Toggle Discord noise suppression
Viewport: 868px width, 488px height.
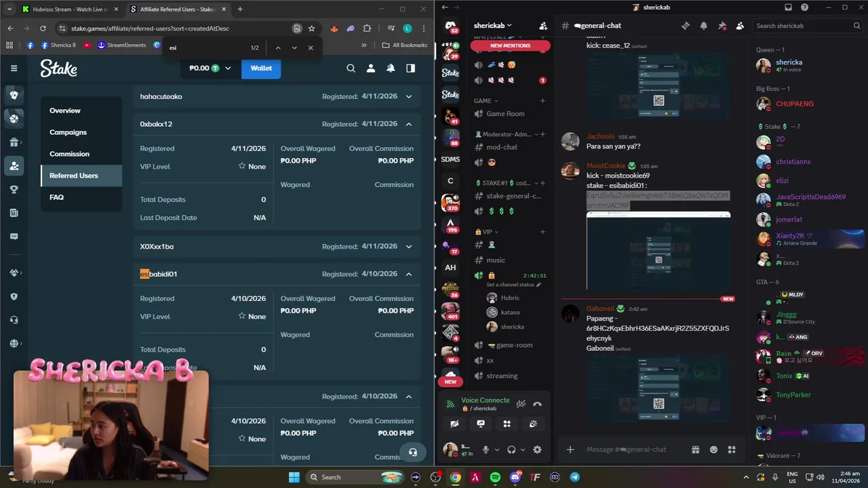pyautogui.click(x=521, y=404)
